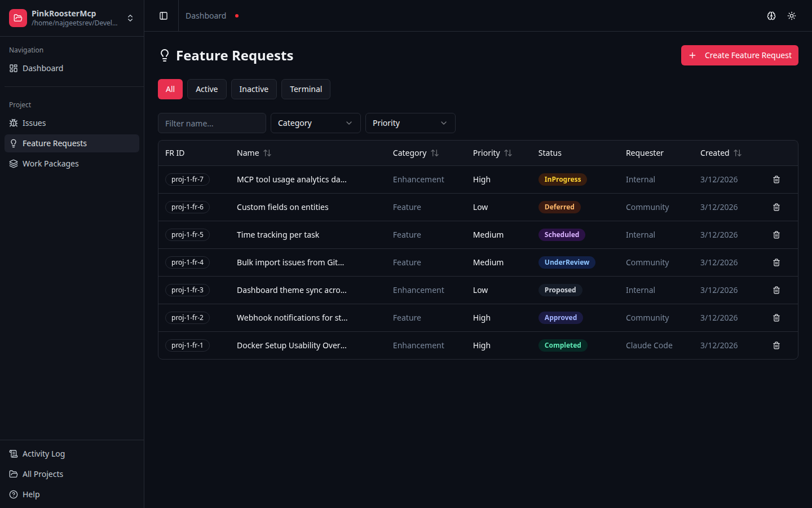Screen dimensions: 812x508
Task: Click the Status column header
Action: (550, 153)
